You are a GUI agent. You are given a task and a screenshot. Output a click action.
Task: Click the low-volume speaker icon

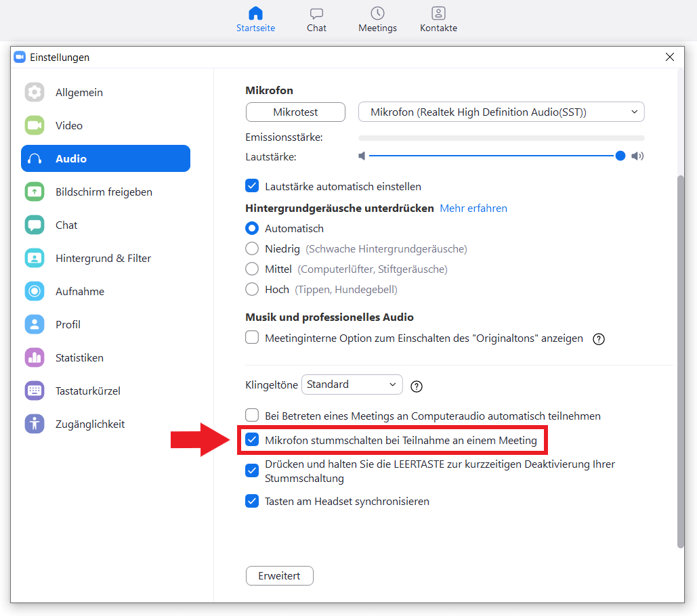pos(362,156)
